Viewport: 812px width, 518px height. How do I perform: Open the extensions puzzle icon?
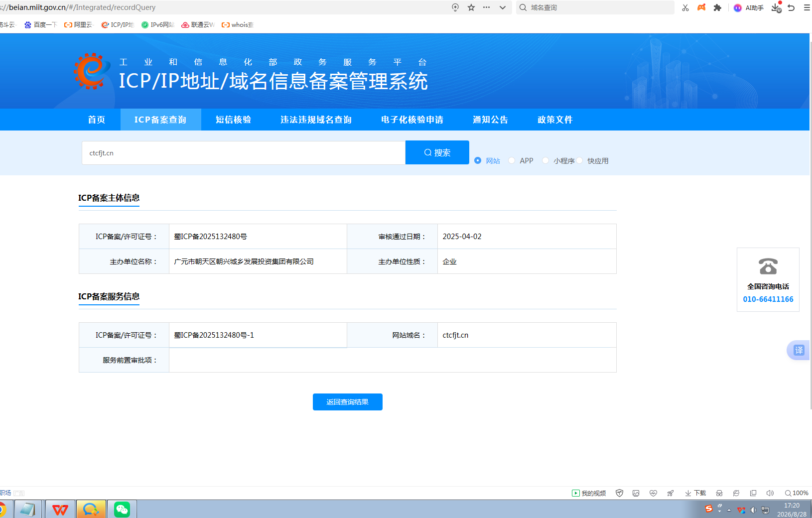[x=717, y=7]
